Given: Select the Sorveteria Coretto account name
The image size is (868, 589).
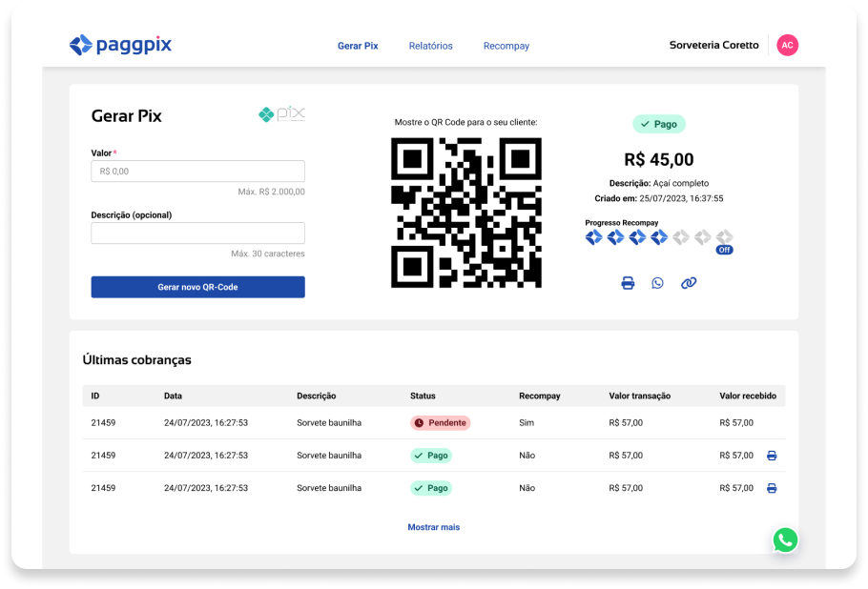Looking at the screenshot, I should point(713,46).
